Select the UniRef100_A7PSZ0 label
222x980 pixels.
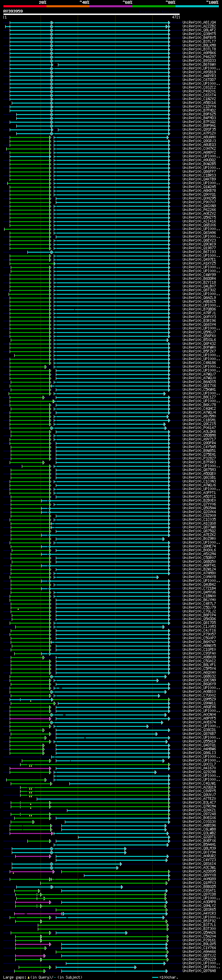click(199, 133)
